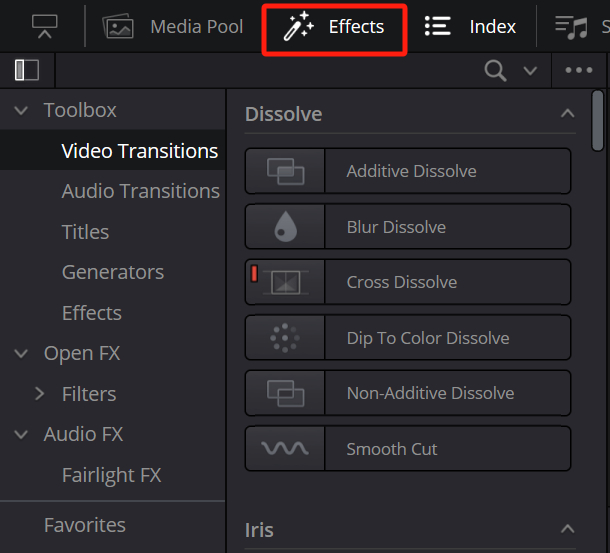
Task: Expand the Filters tree item
Action: (x=40, y=394)
